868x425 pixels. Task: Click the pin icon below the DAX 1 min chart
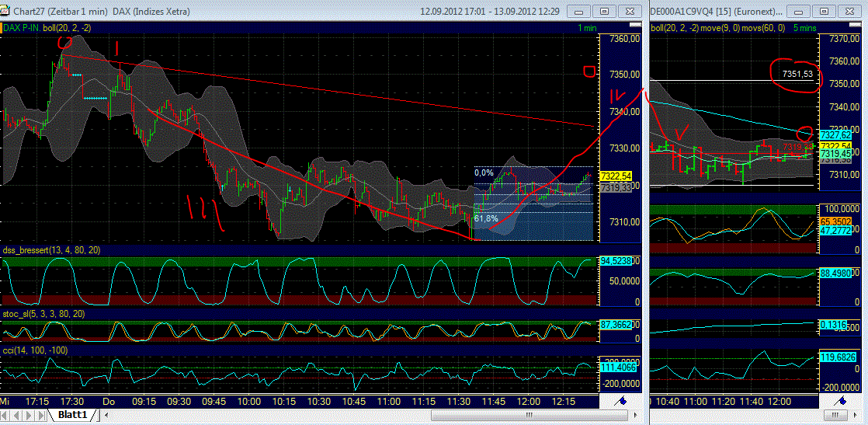tap(622, 401)
